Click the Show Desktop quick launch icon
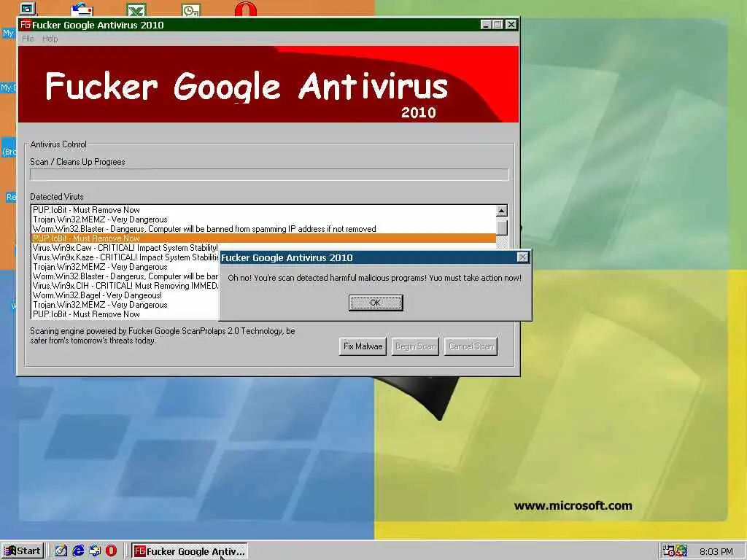This screenshot has height=560, width=747. [x=61, y=551]
